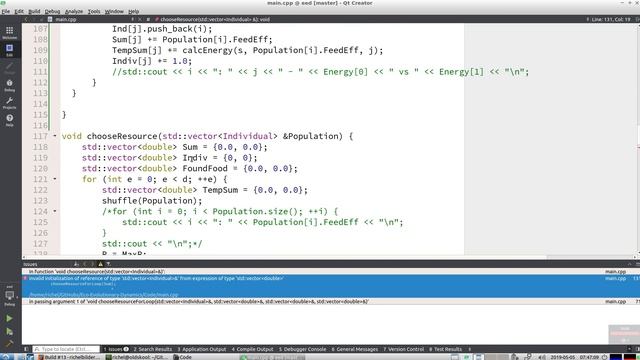The width and height of the screenshot is (640, 360).
Task: Click code line 123 shuffle(Population)
Action: point(152,200)
